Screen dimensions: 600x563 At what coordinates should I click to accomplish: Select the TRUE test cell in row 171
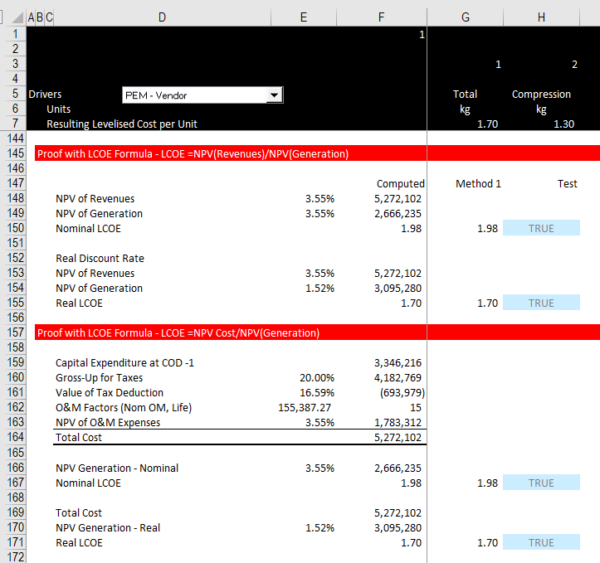(541, 543)
